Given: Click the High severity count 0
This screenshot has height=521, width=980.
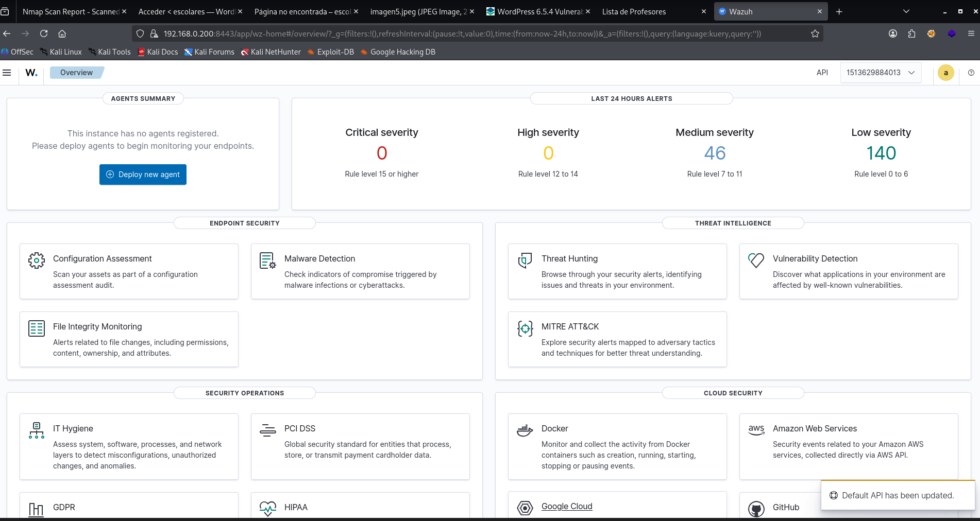Looking at the screenshot, I should (548, 153).
